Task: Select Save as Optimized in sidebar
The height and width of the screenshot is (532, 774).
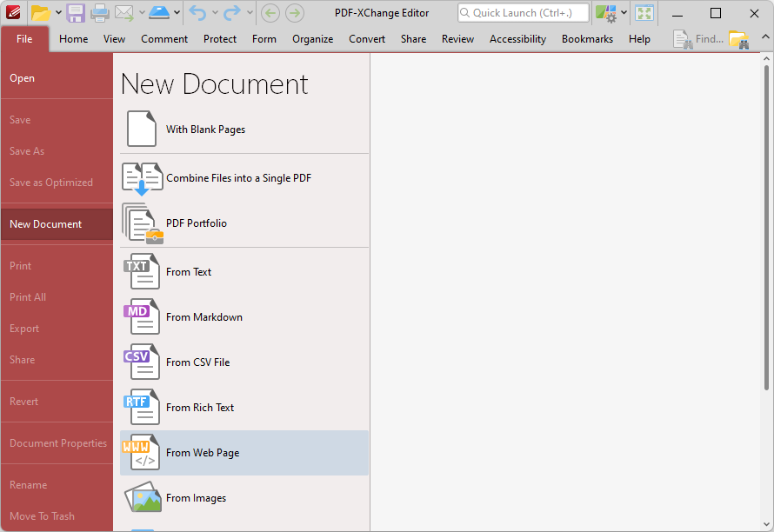Action: click(x=57, y=183)
